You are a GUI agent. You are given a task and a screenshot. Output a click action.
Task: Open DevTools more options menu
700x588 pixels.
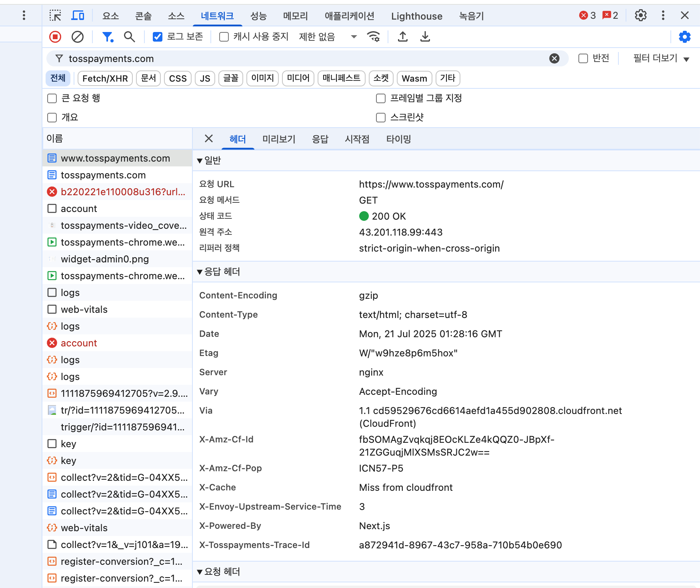(x=663, y=16)
